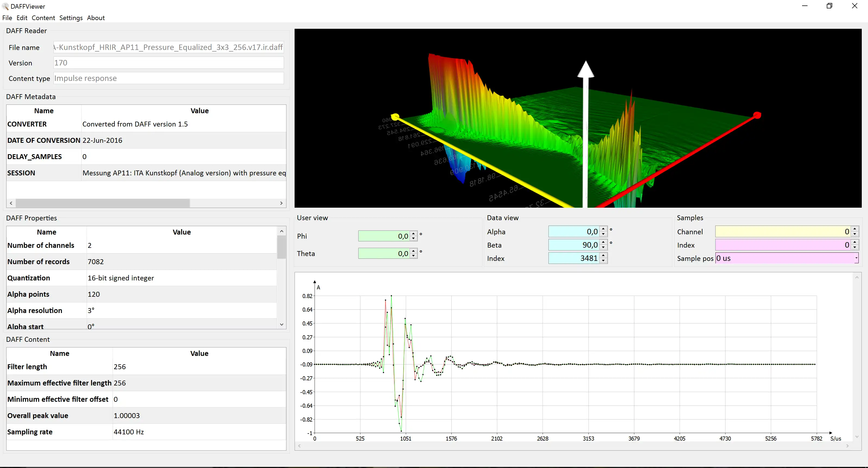
Task: Click the DAFF Metadata horizontal scrollbar thumb
Action: pyautogui.click(x=103, y=203)
